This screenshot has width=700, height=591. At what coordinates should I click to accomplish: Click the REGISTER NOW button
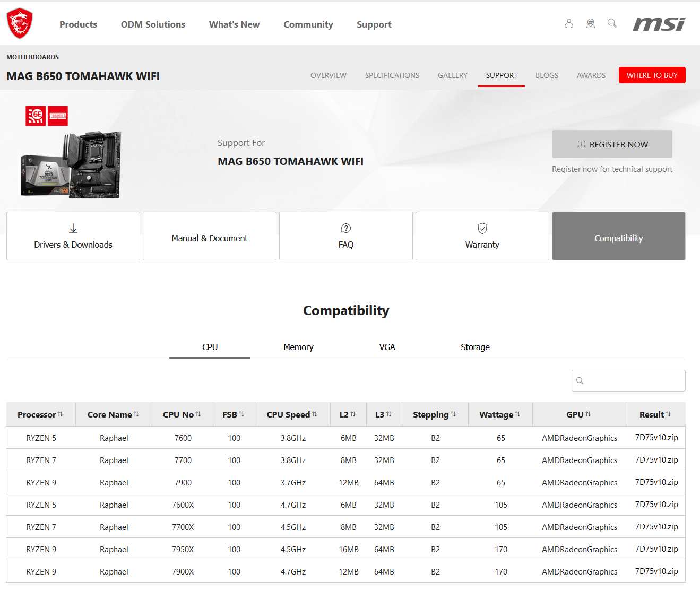pos(612,144)
